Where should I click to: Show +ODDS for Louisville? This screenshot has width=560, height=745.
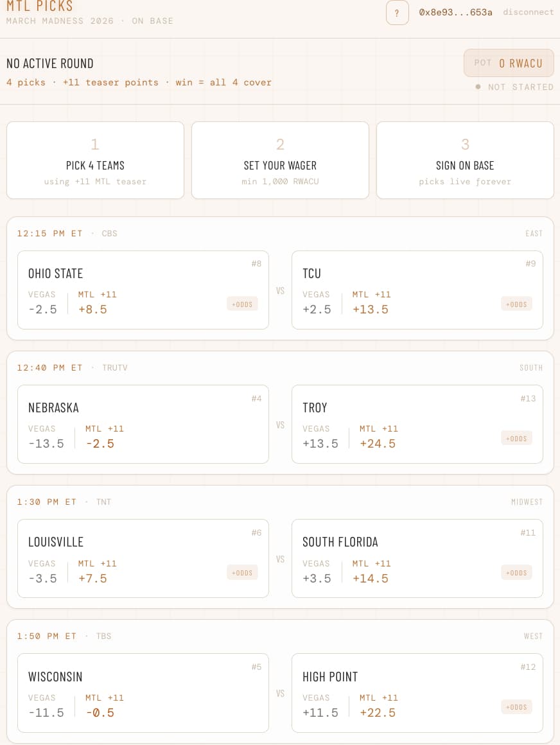coord(242,573)
